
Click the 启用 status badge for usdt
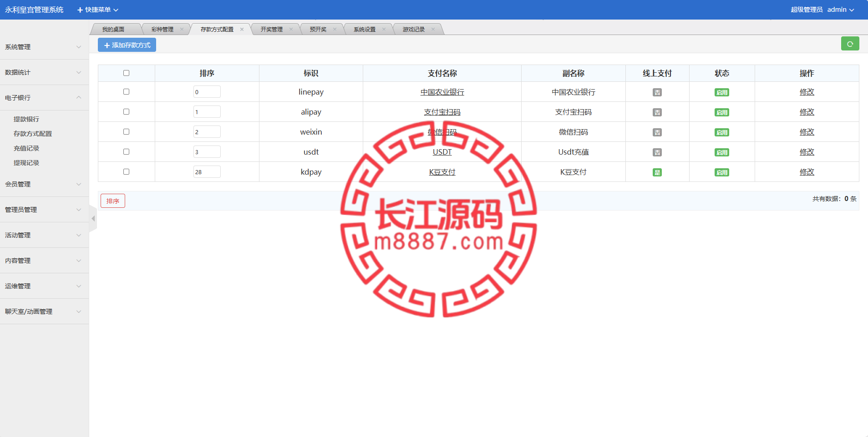722,152
